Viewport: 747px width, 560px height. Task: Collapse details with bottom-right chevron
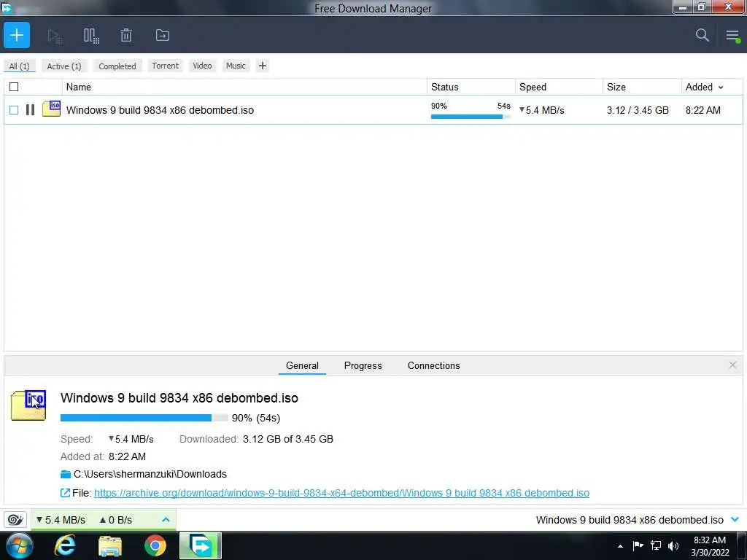pyautogui.click(x=735, y=519)
